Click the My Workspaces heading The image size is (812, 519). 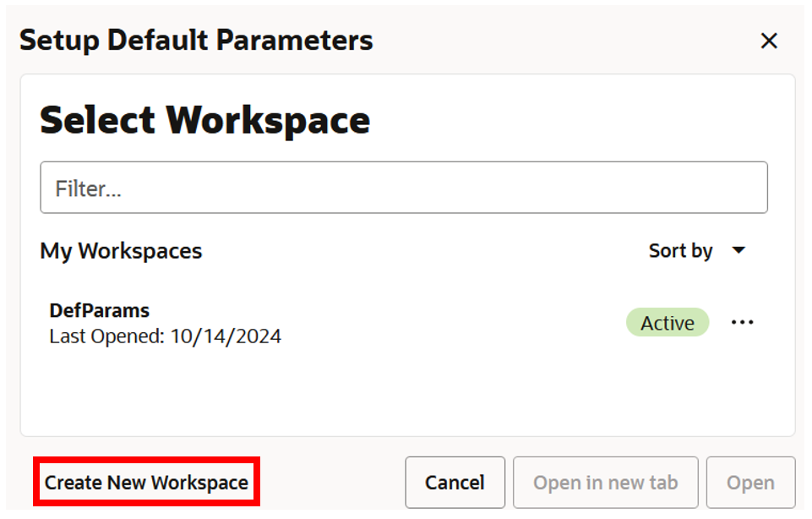pos(121,250)
